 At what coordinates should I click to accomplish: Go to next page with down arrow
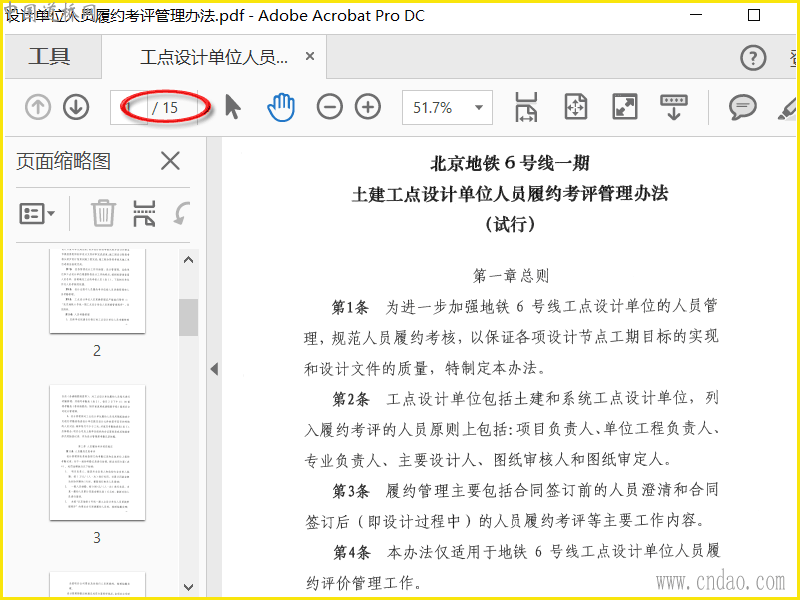(x=76, y=107)
